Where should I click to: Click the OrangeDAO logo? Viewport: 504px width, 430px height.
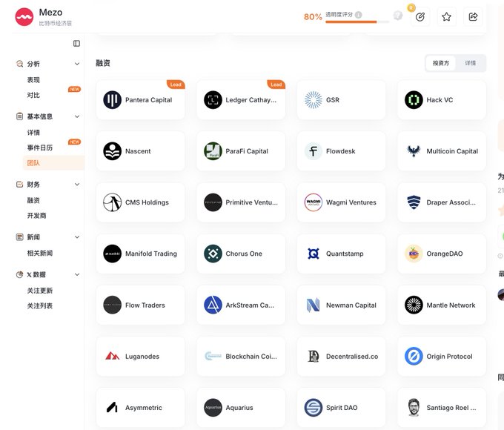point(414,254)
